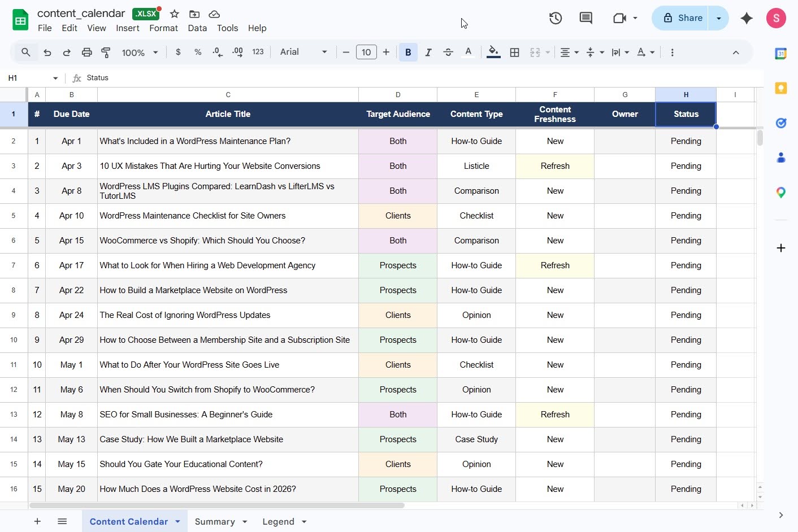Decrease decimal places
Screen dimensions: 798x532
218,52
